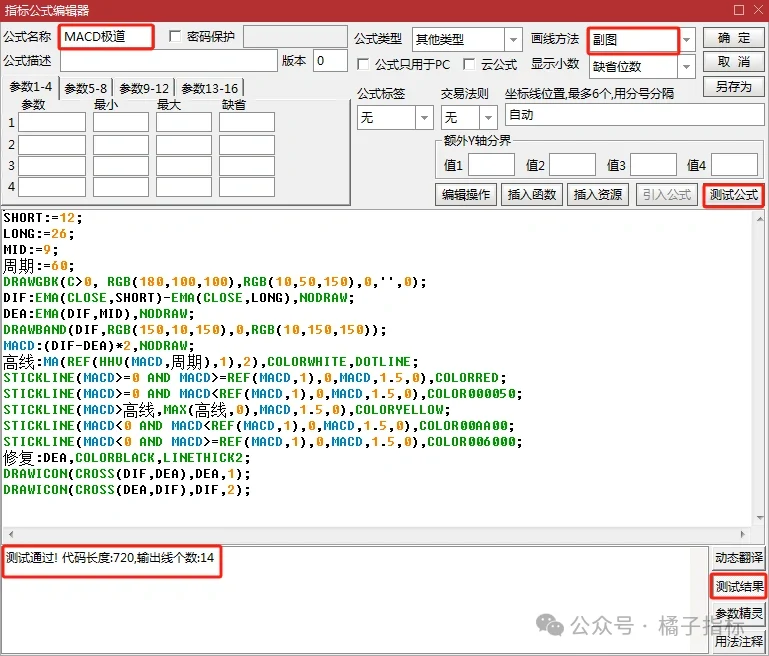Open 编辑操作 edit operations button
769x656 pixels.
465,195
